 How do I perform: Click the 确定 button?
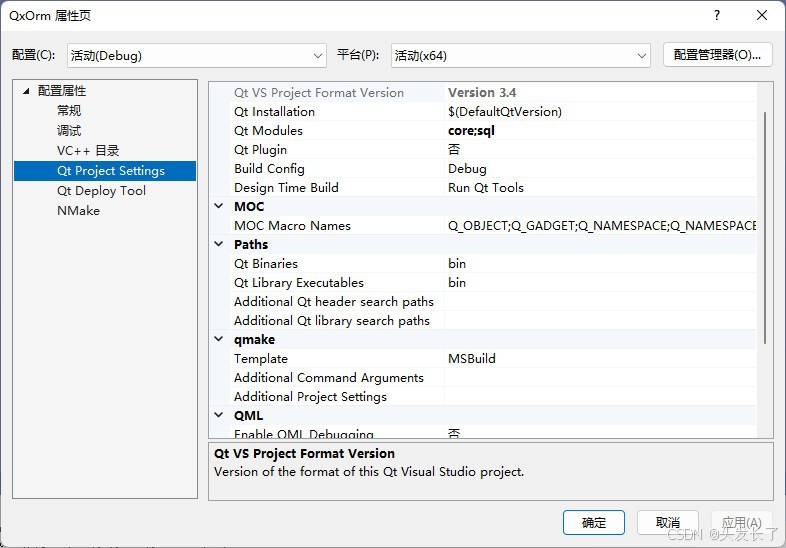point(594,523)
